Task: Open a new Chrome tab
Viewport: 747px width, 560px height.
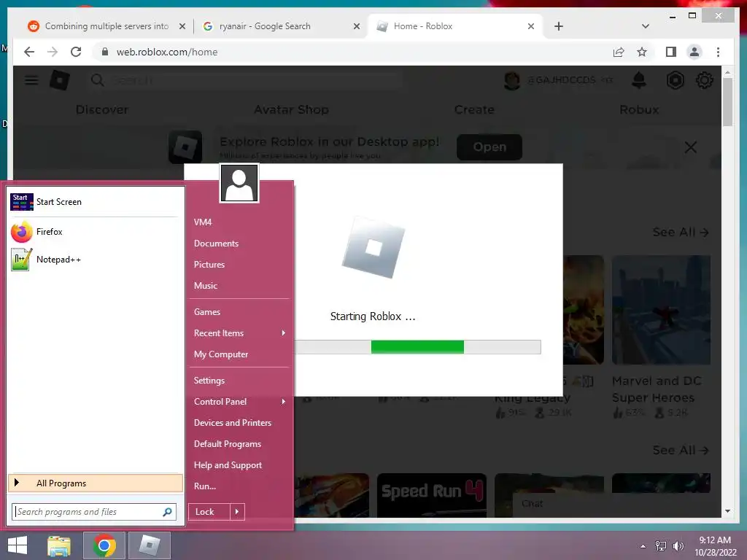Action: click(559, 26)
